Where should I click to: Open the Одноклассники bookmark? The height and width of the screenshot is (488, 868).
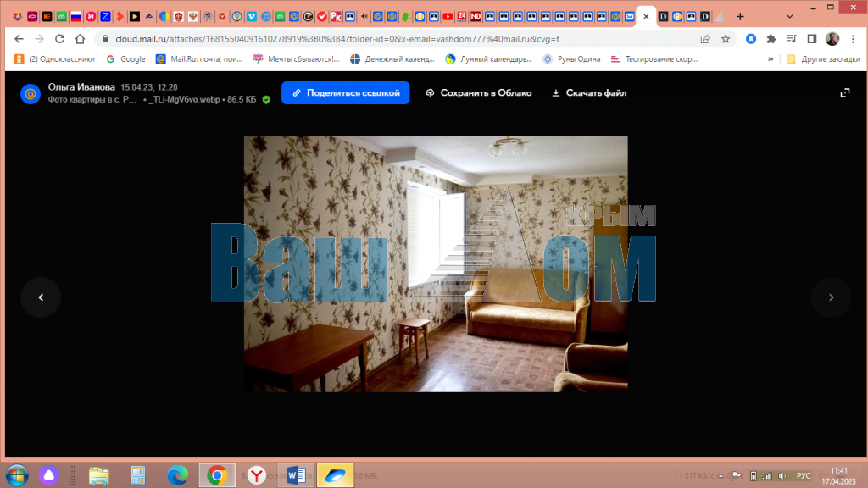tap(54, 59)
